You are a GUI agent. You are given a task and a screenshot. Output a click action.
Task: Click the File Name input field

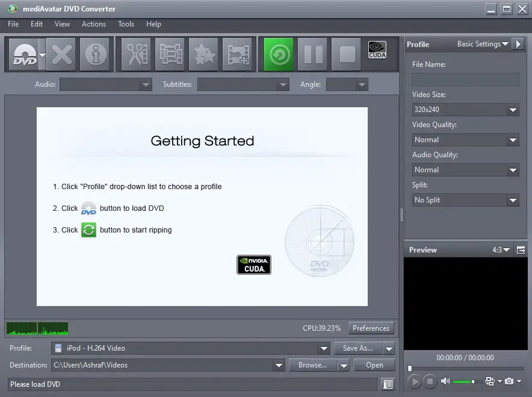click(466, 80)
